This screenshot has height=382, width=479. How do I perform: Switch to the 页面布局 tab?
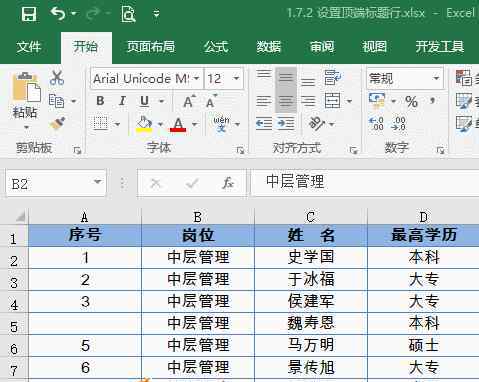[151, 47]
